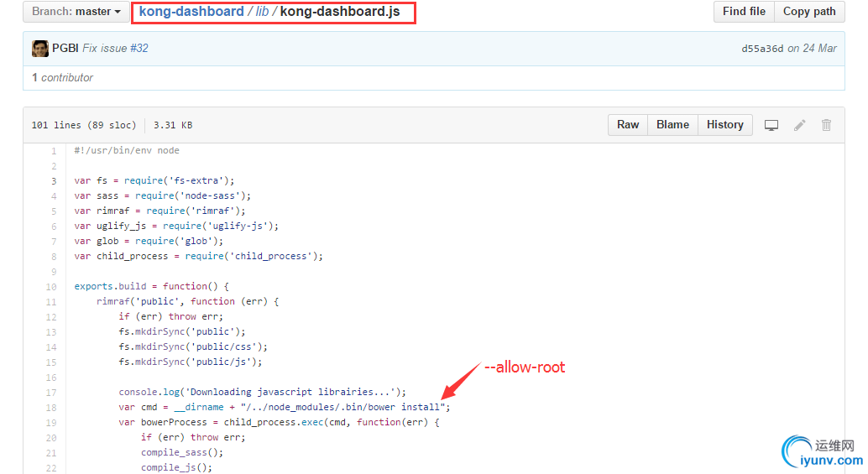This screenshot has width=868, height=474.
Task: Click the Find file button
Action: pyautogui.click(x=744, y=12)
